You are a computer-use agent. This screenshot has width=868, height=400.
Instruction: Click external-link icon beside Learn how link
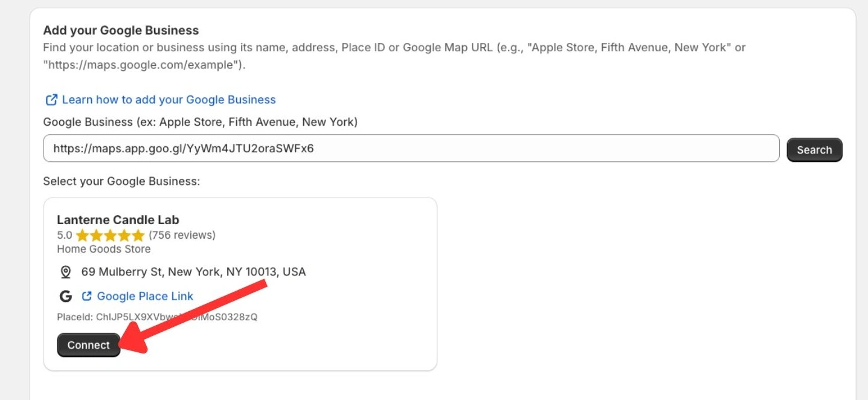coord(52,100)
